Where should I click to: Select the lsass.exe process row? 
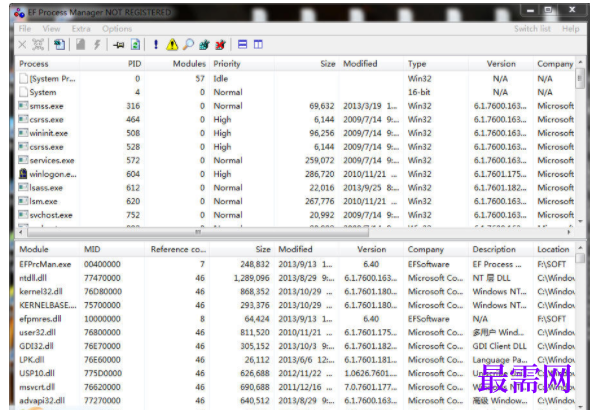(295, 188)
